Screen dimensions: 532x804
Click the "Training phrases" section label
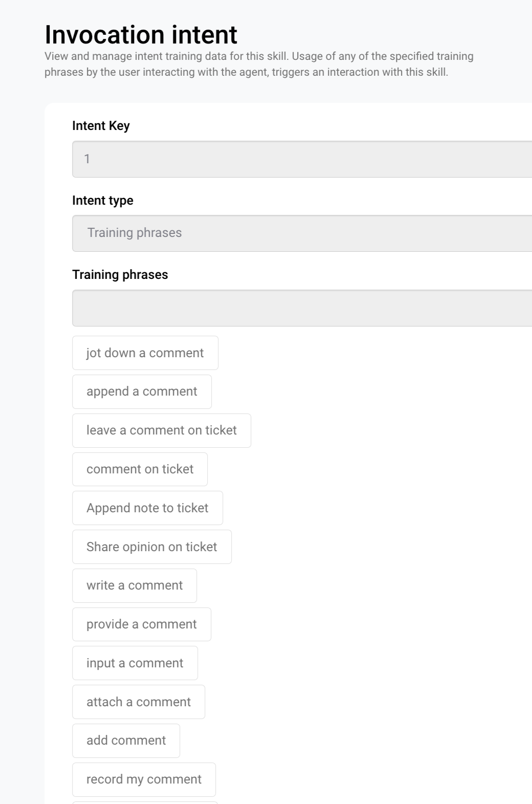tap(120, 275)
